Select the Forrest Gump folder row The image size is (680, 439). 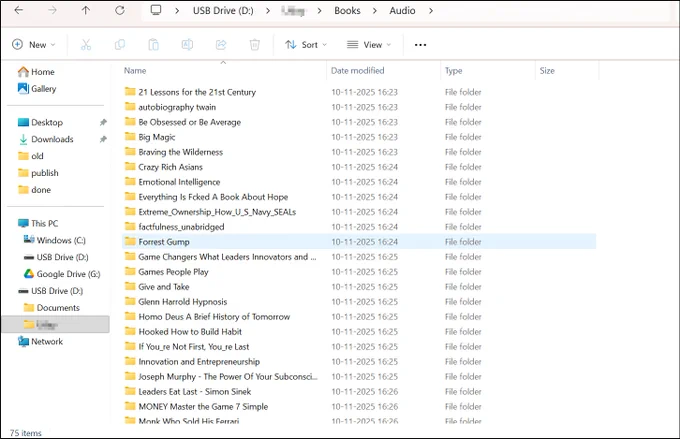point(359,242)
